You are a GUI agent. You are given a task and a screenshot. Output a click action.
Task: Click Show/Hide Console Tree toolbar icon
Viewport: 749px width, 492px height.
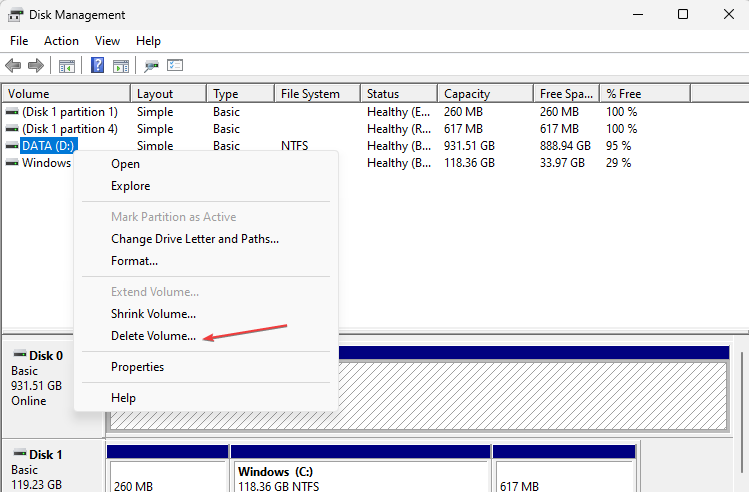67,65
